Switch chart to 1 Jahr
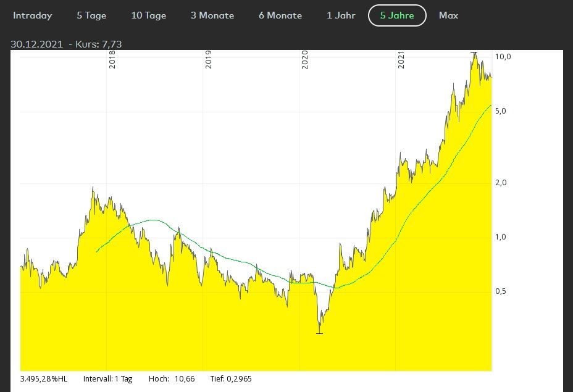The width and height of the screenshot is (573, 392). click(341, 15)
